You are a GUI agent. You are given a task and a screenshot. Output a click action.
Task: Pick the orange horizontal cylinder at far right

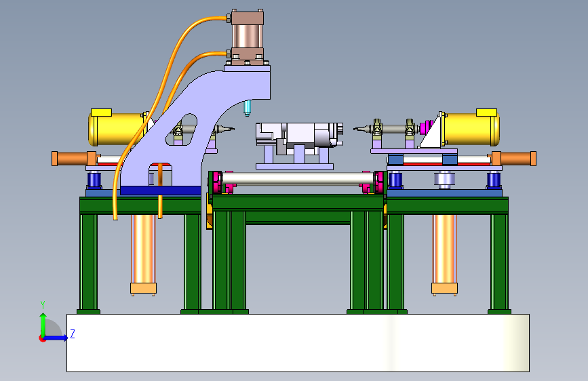(x=514, y=158)
